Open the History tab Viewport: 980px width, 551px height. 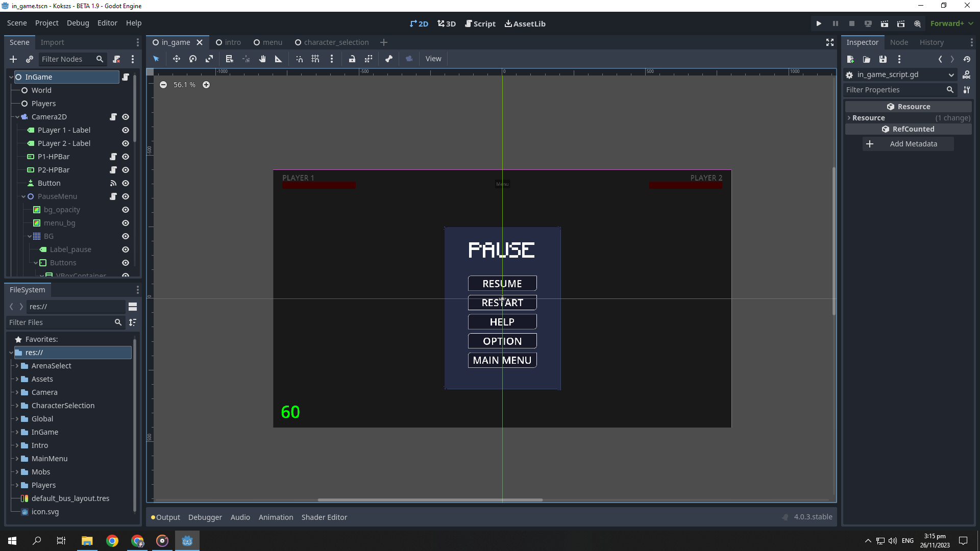[x=932, y=42]
